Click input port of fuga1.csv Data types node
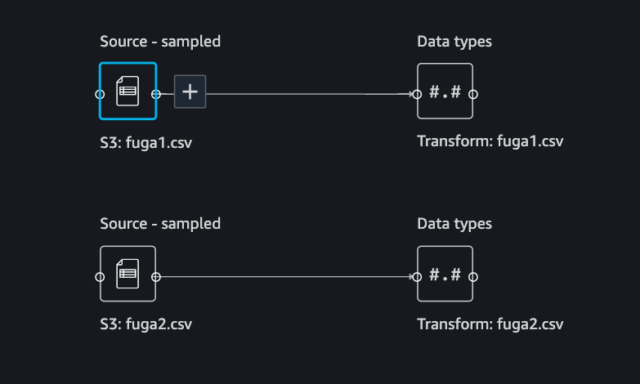Image resolution: width=640 pixels, height=384 pixels. coord(417,94)
